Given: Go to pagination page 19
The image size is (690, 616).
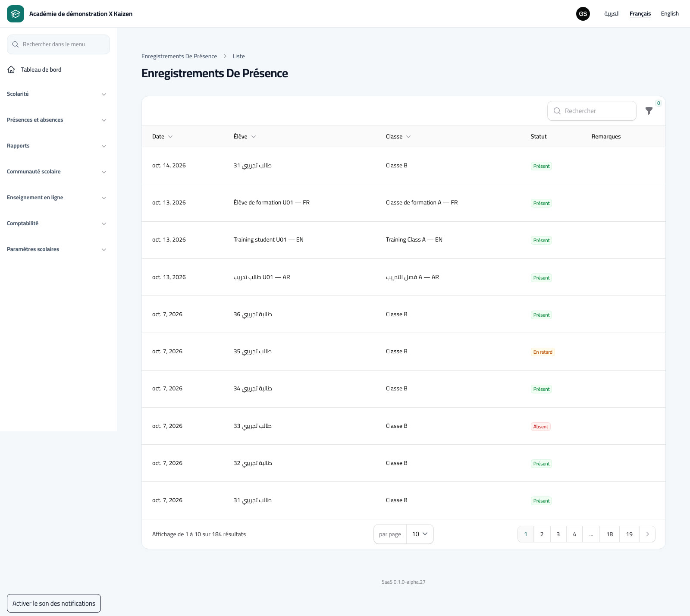Looking at the screenshot, I should click(629, 534).
